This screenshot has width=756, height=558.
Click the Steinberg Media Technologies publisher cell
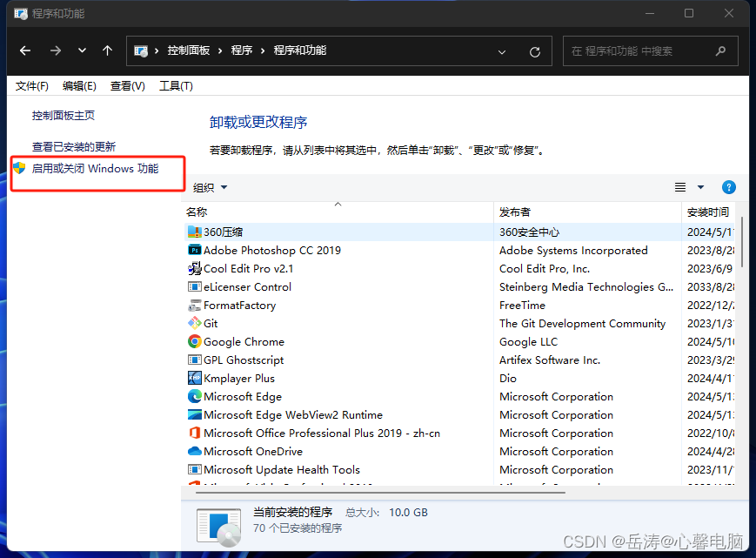[x=586, y=287]
